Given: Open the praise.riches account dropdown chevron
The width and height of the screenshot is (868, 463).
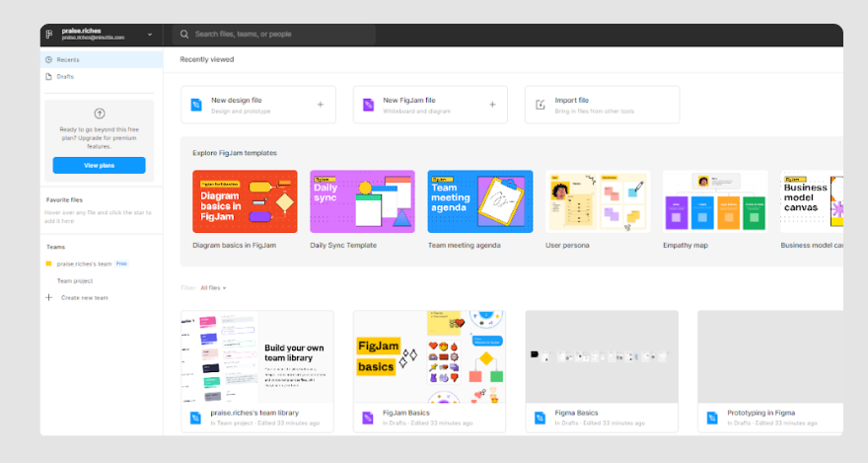Looking at the screenshot, I should [150, 35].
